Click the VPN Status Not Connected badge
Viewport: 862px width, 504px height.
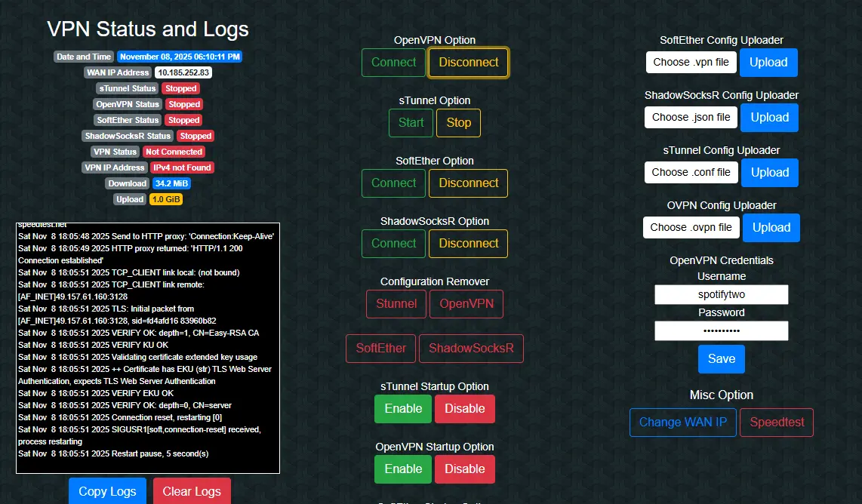pos(174,152)
